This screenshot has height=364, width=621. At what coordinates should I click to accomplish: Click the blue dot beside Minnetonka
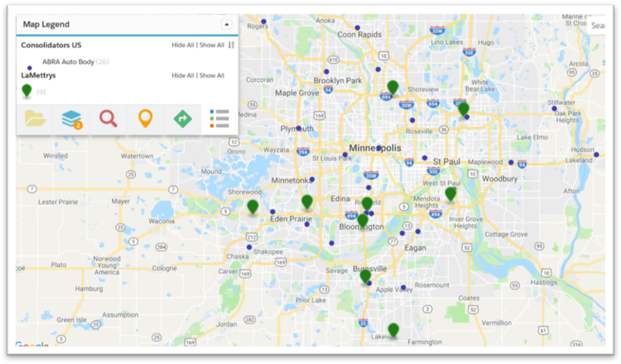click(312, 180)
